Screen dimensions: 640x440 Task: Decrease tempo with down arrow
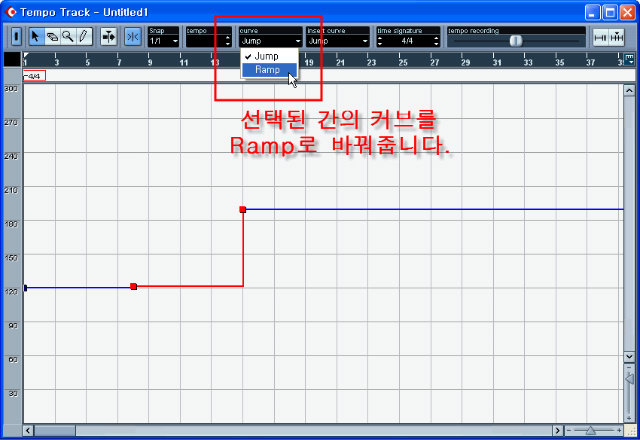[x=228, y=43]
